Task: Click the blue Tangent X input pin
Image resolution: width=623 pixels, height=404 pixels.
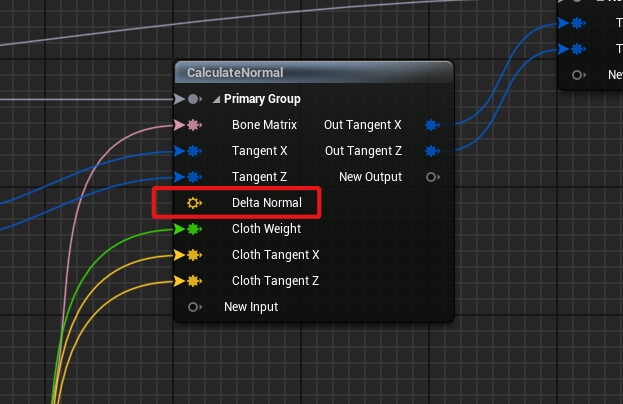Action: point(193,151)
